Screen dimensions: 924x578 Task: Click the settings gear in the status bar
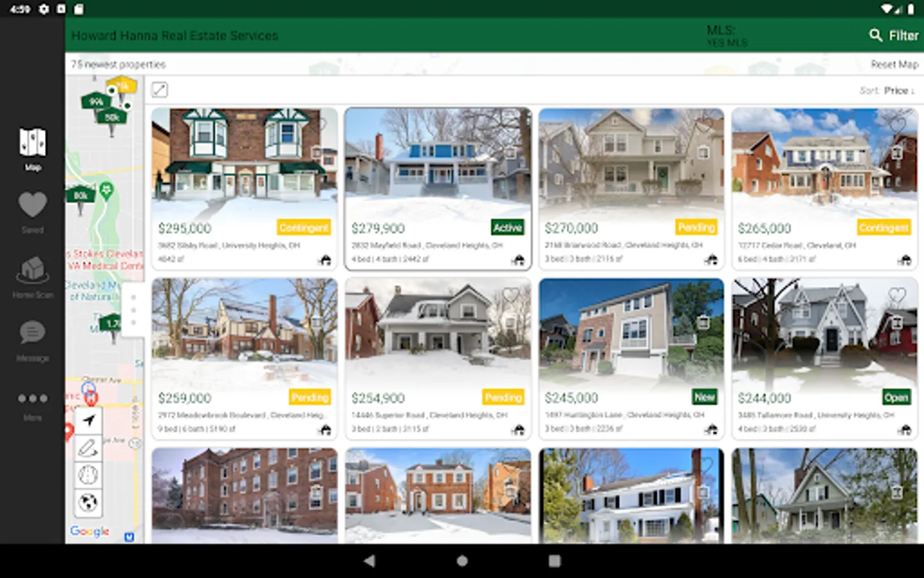44,9
